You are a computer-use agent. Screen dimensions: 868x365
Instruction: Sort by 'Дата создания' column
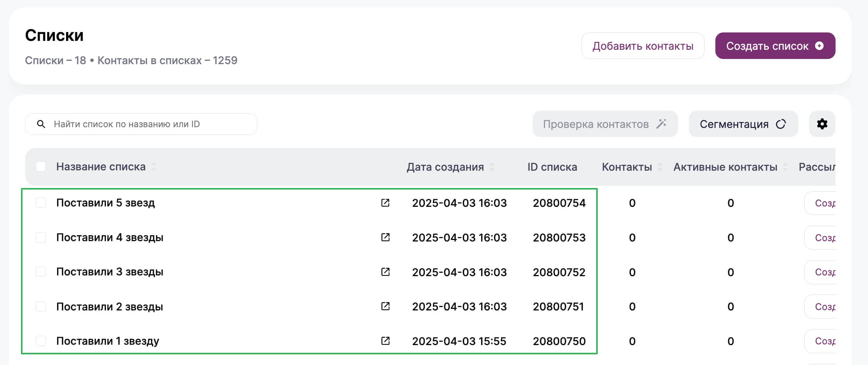[x=492, y=167]
